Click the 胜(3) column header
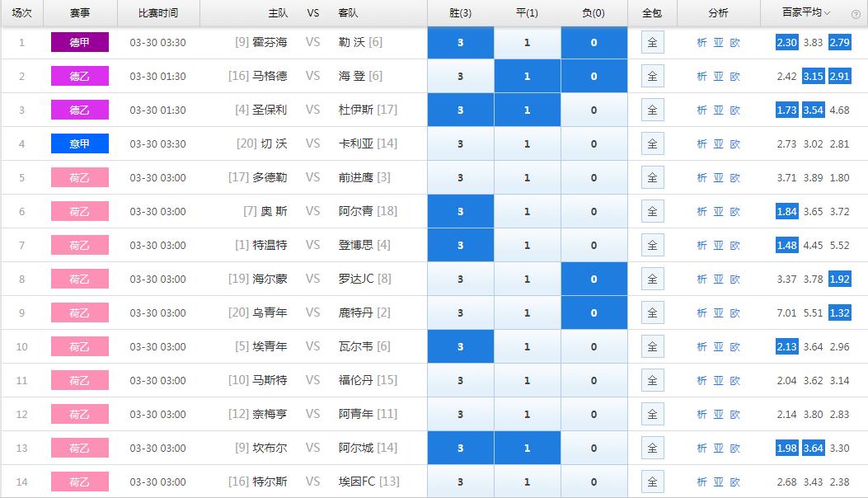This screenshot has height=498, width=868. [461, 12]
